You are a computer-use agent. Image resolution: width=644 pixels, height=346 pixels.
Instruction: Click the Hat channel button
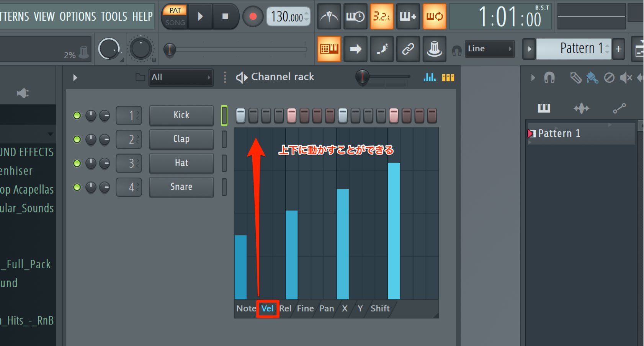click(x=181, y=163)
